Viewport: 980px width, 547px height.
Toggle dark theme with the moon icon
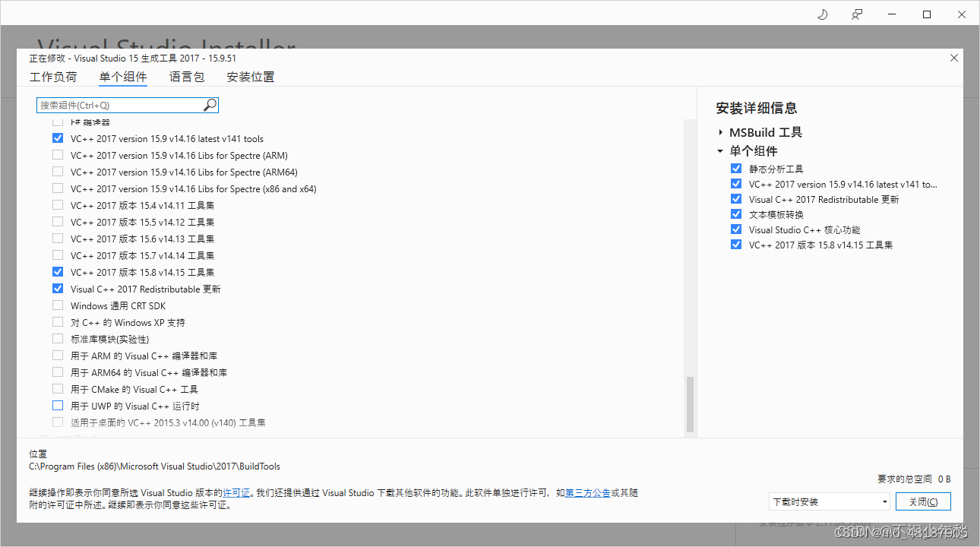(822, 14)
